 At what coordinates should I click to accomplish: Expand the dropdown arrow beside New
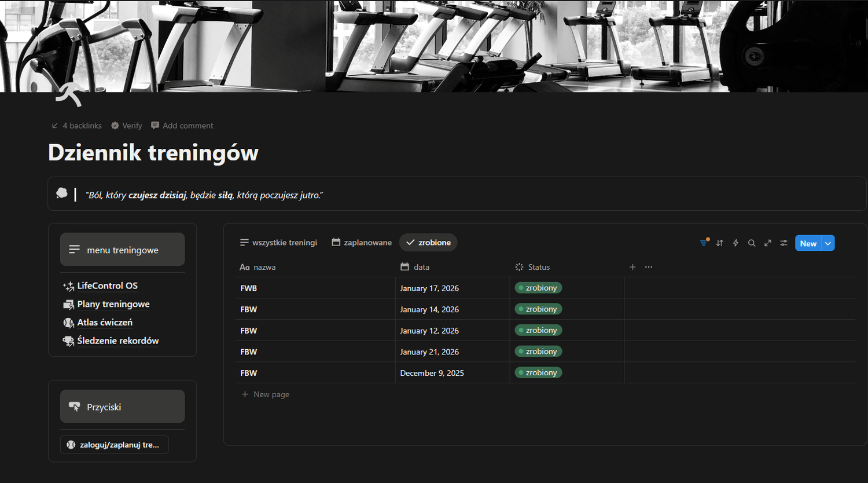[829, 243]
